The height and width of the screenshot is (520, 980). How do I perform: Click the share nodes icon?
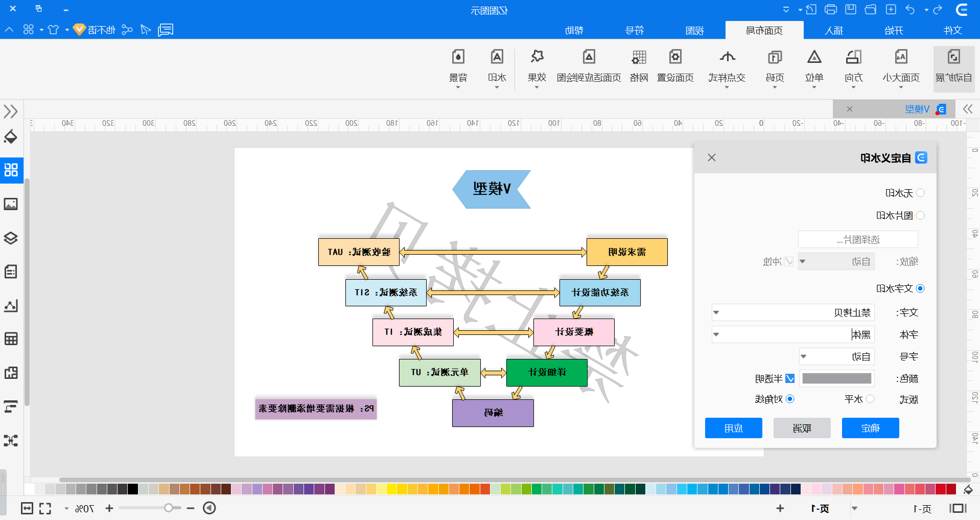127,30
